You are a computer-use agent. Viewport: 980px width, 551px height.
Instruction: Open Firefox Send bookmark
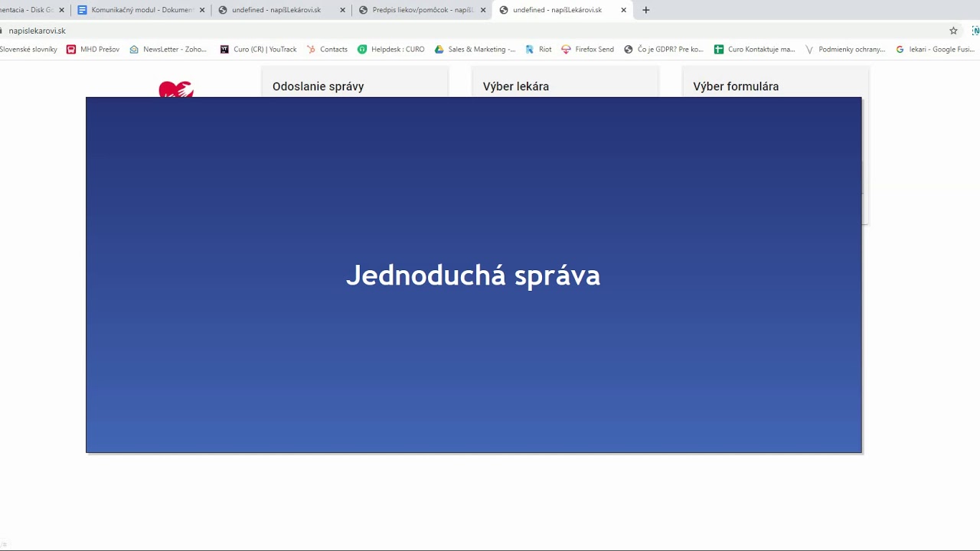tap(588, 49)
